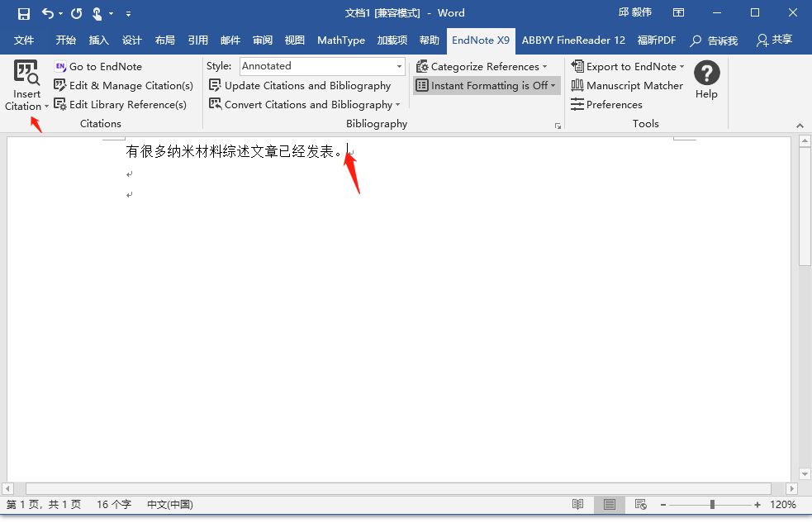Toggle Instant Formatting is Off
812x523 pixels.
pyautogui.click(x=487, y=85)
